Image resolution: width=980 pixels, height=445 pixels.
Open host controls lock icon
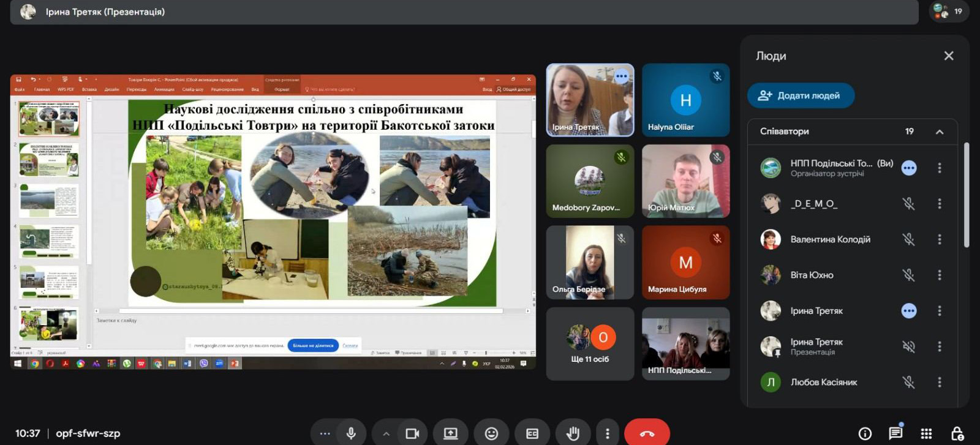[957, 433]
